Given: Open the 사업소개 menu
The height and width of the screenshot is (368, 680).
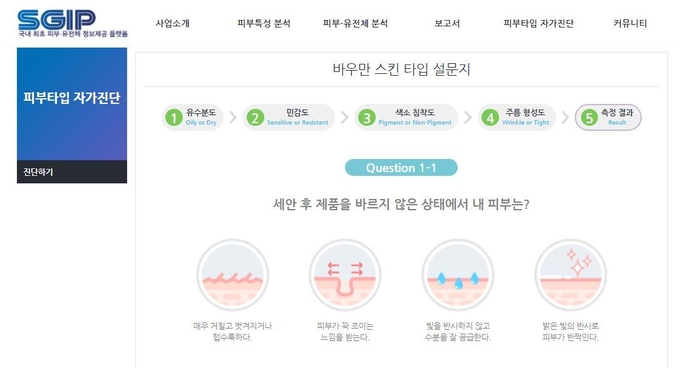Looking at the screenshot, I should click(x=173, y=23).
